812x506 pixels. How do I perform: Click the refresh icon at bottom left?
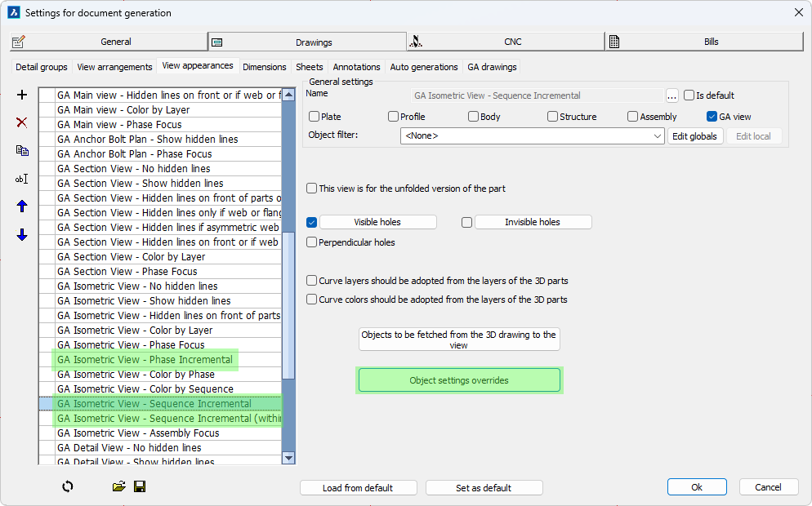(x=68, y=486)
